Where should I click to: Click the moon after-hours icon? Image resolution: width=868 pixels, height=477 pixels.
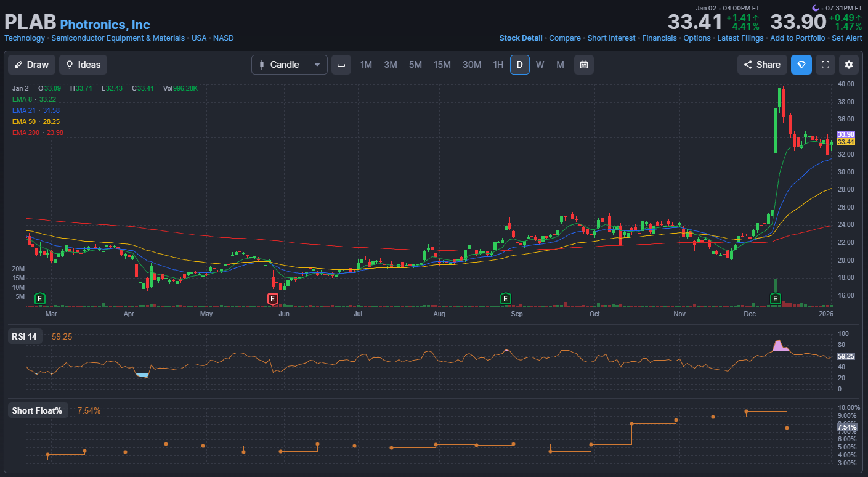(x=816, y=7)
